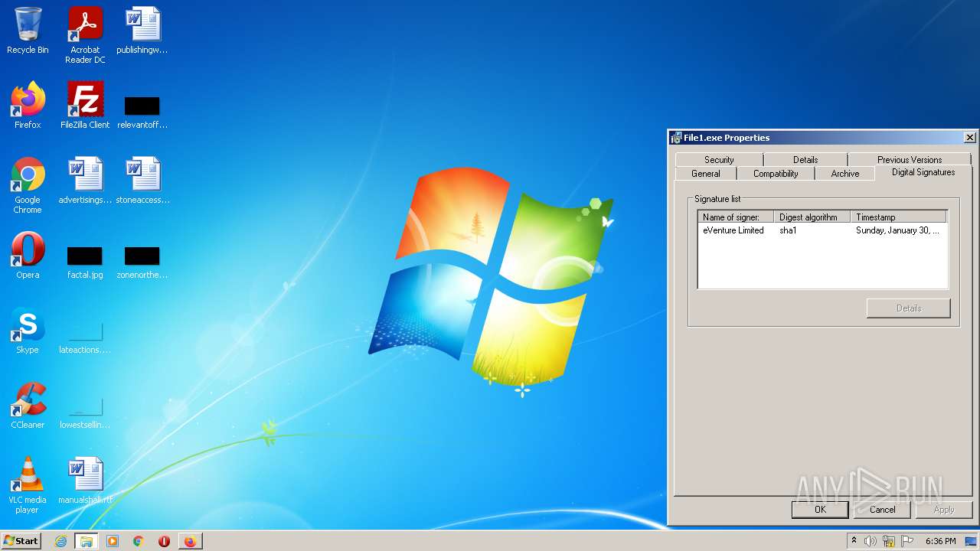This screenshot has height=551, width=980.
Task: Select the manualshall.rtf document
Action: pos(85,481)
